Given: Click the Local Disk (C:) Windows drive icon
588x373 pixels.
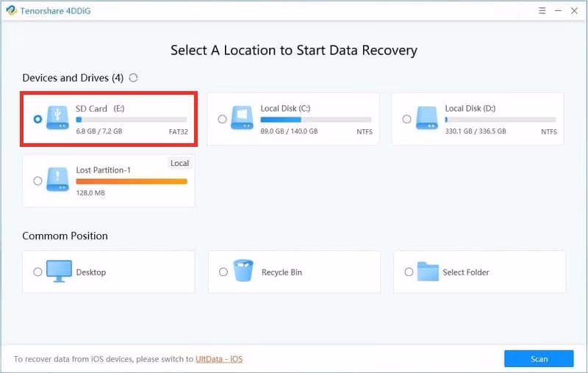Looking at the screenshot, I should tap(243, 118).
